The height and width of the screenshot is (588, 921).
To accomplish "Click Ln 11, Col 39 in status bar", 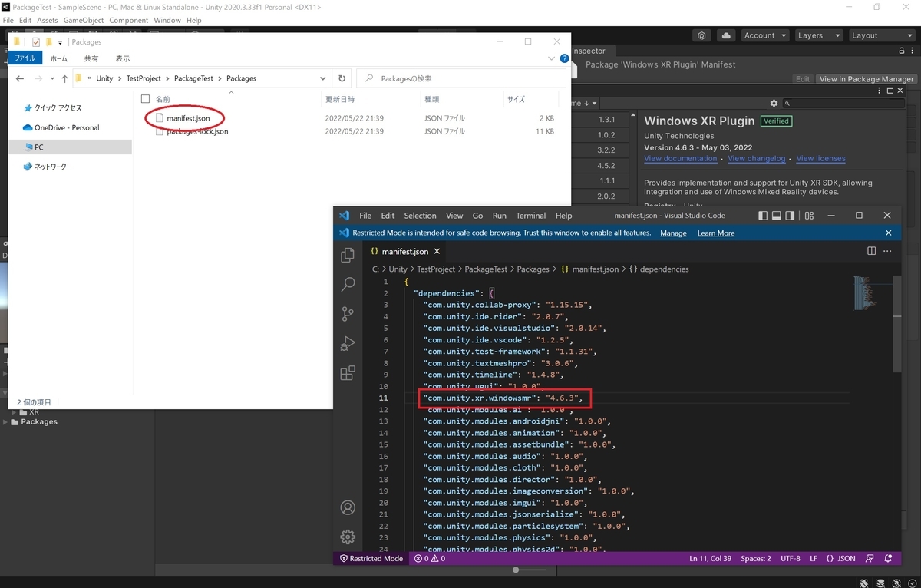I will coord(708,558).
